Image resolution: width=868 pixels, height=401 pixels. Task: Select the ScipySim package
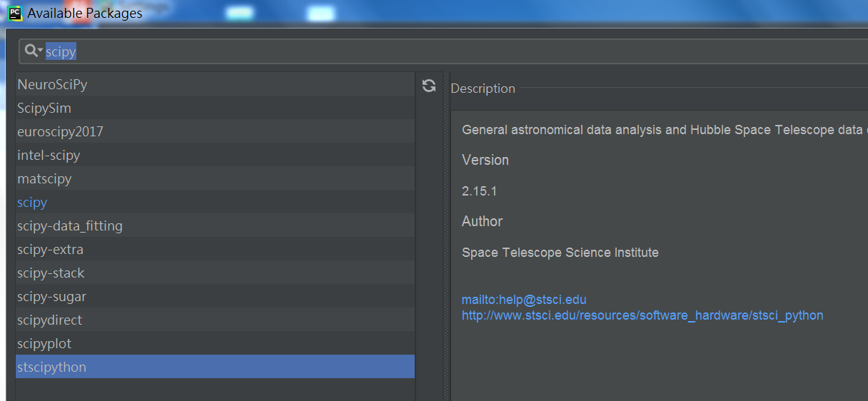coord(215,108)
